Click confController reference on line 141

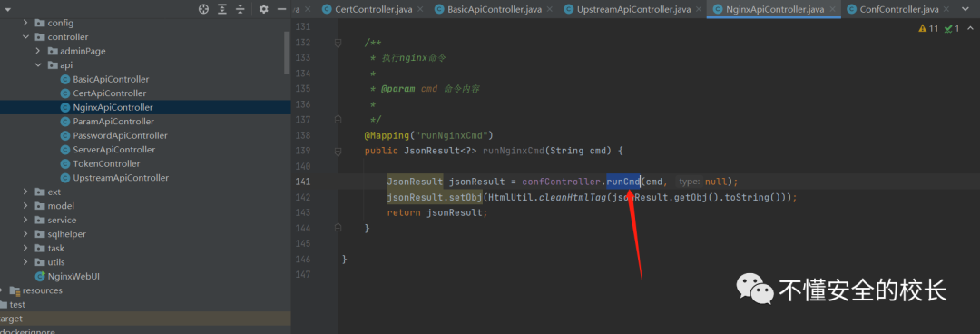point(562,182)
